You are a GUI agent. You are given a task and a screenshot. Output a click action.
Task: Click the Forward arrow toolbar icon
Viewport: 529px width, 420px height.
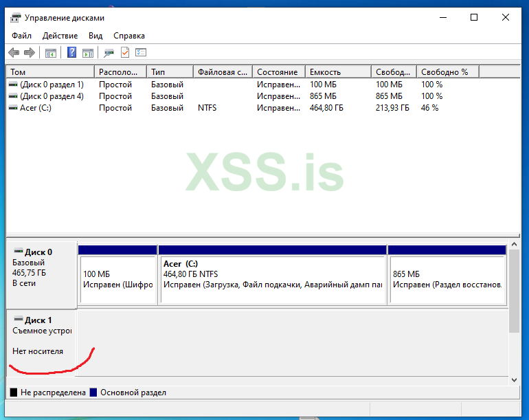pos(30,53)
